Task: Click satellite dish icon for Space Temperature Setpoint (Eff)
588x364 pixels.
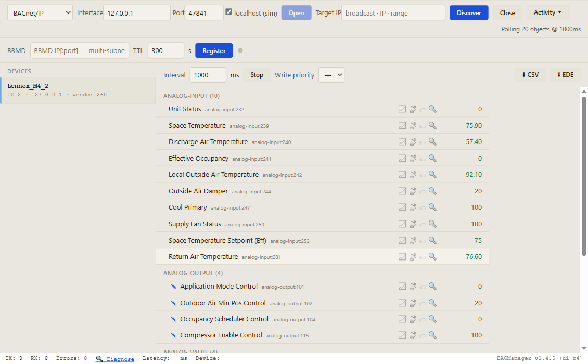Action: [413, 241]
